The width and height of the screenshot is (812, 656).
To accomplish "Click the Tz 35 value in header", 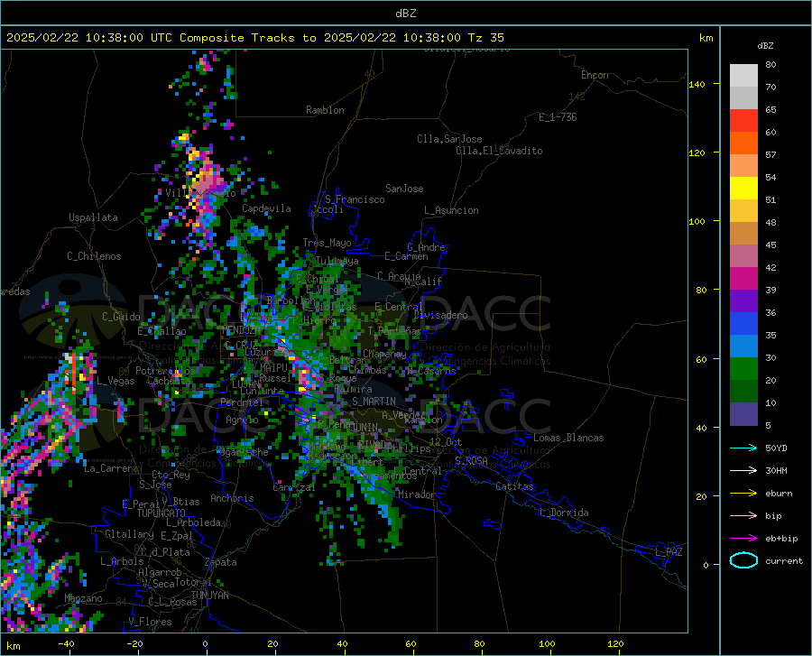I will click(x=486, y=38).
